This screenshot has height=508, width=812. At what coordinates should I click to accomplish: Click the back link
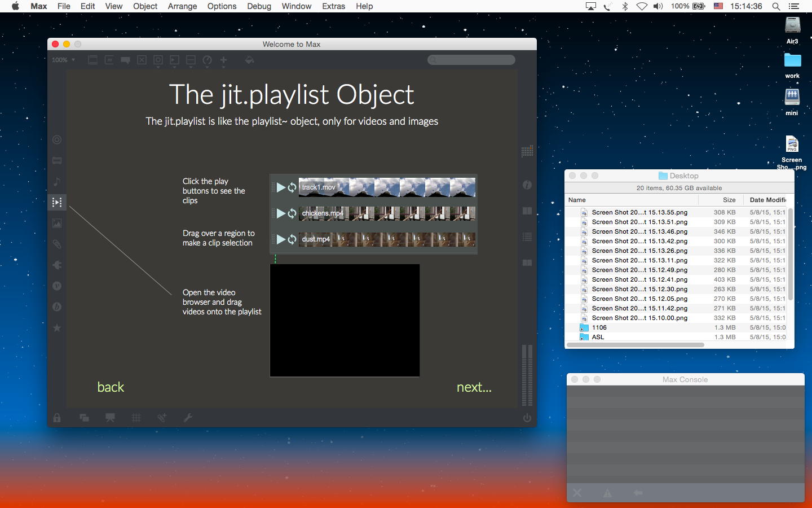(x=111, y=387)
